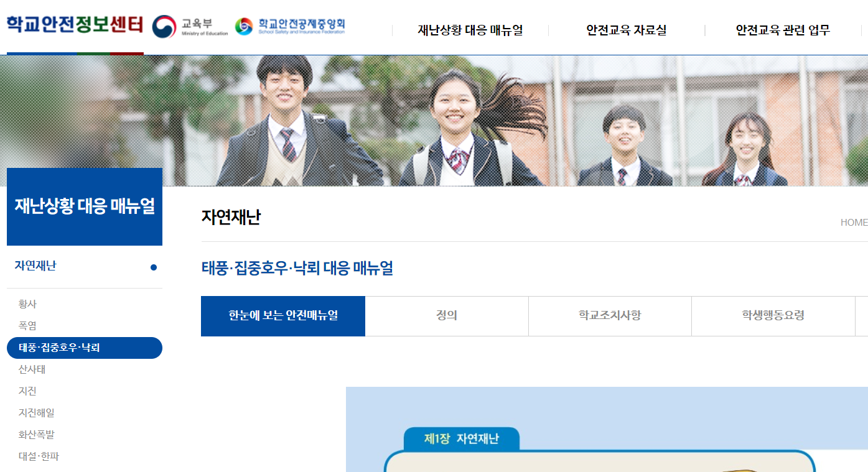Select 황사 in the sidebar
This screenshot has width=868, height=472.
27,304
